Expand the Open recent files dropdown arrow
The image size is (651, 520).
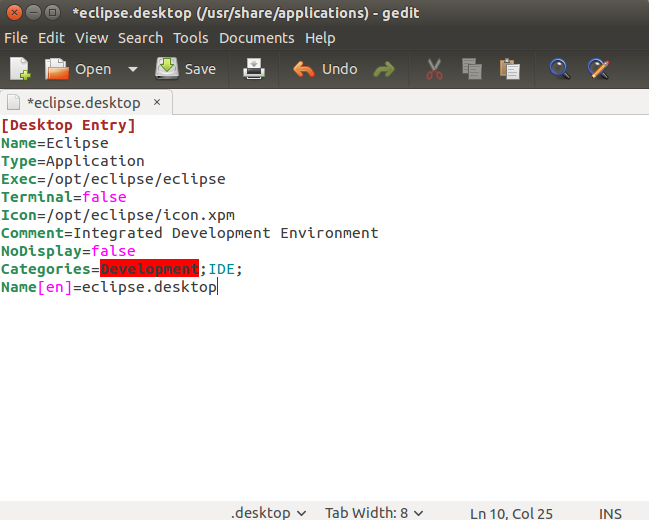tap(133, 69)
